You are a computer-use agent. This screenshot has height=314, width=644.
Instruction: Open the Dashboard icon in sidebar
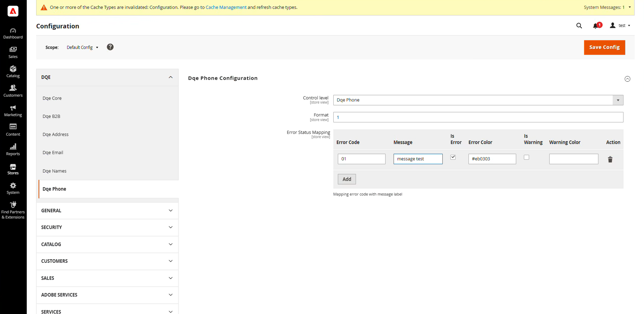coord(13,31)
